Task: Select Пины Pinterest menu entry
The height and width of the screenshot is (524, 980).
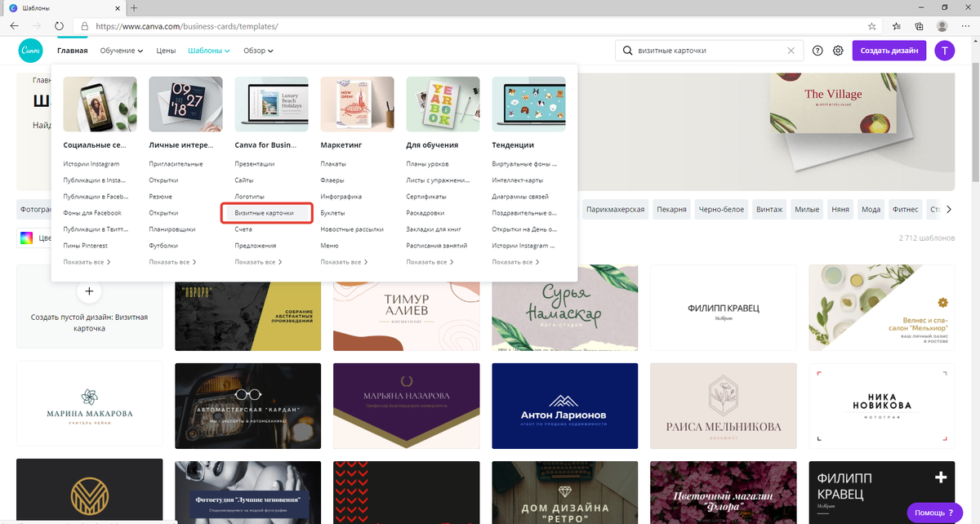Action: [85, 246]
